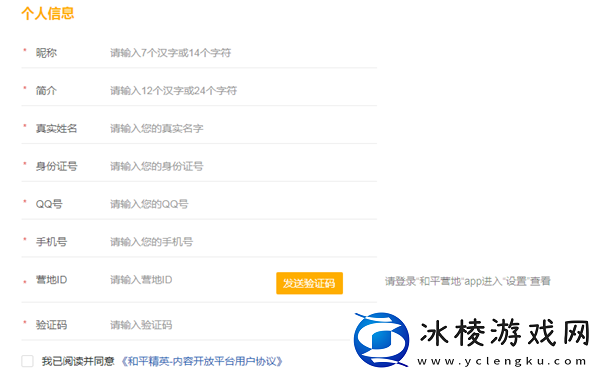Image resolution: width=600 pixels, height=373 pixels.
Task: Select the 真实姓名 real name field
Action: coord(243,129)
